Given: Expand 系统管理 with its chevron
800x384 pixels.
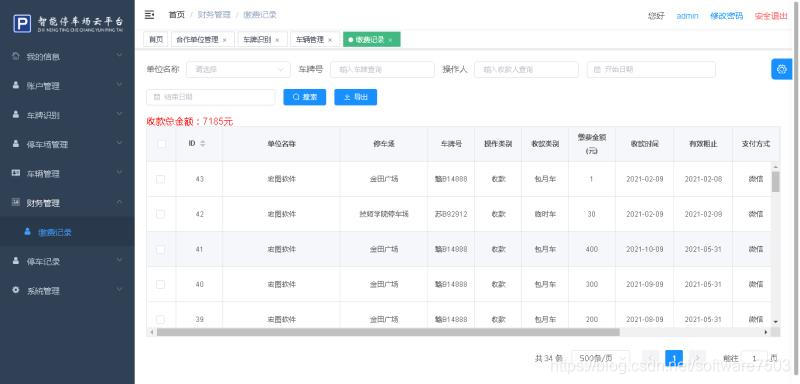Looking at the screenshot, I should (119, 290).
